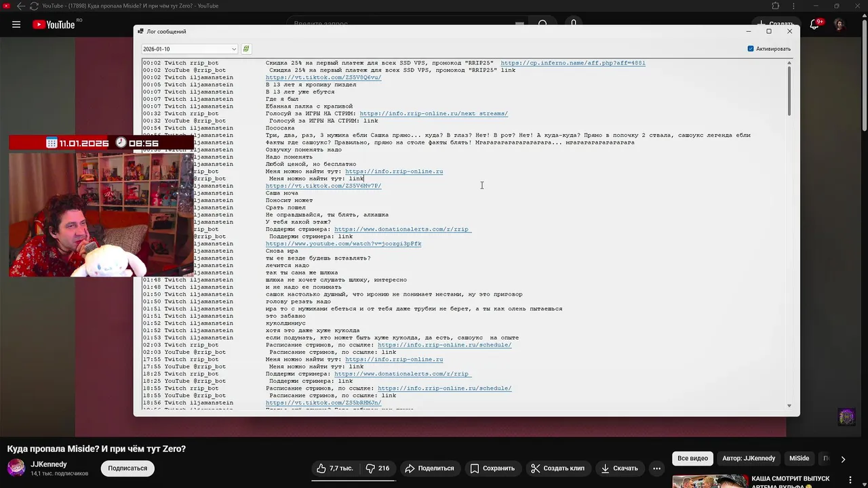Screen dimensions: 868x488
Task: Click the 'куколдиниус' log message
Action: click(x=285, y=323)
